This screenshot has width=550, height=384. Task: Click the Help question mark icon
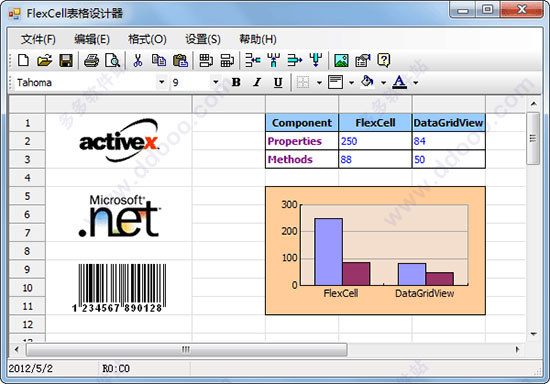(x=384, y=60)
